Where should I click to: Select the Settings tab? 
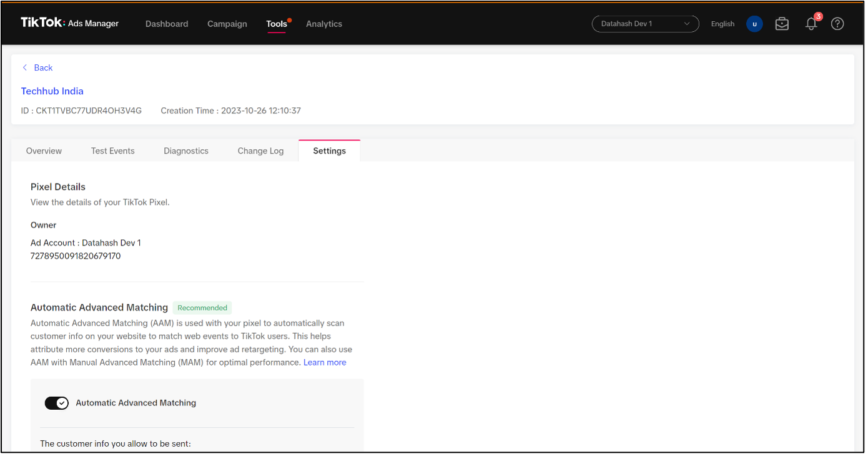tap(329, 151)
